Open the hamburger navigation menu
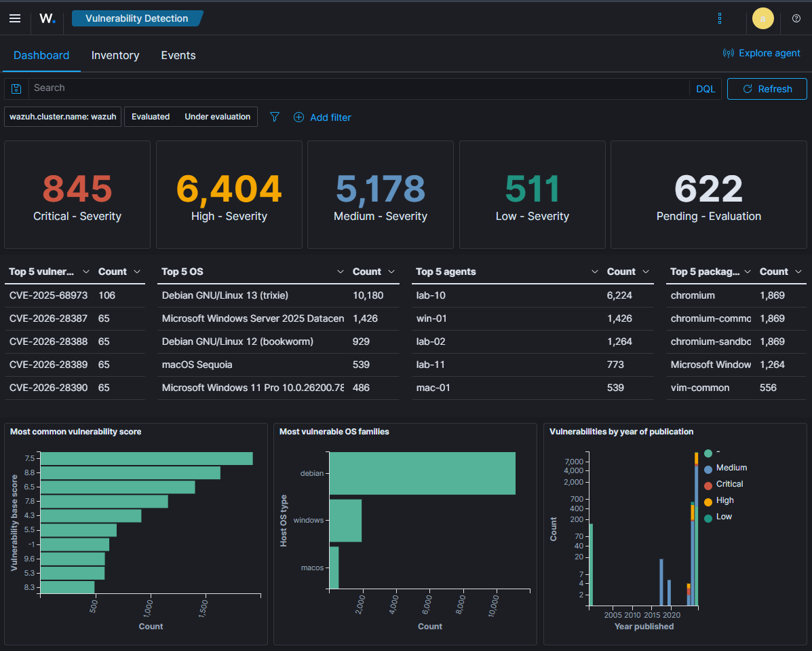Screen dimensions: 812x651 coord(15,18)
